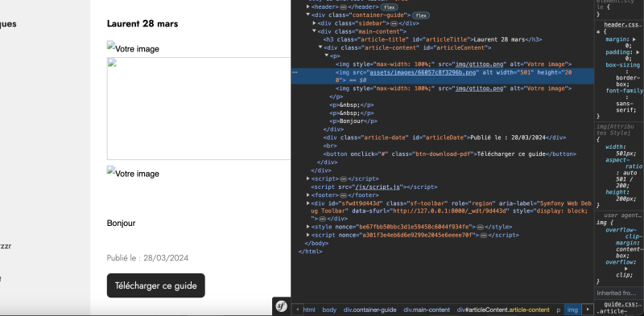
Task: Click the Laurent 28 mars heading on page
Action: tap(142, 24)
